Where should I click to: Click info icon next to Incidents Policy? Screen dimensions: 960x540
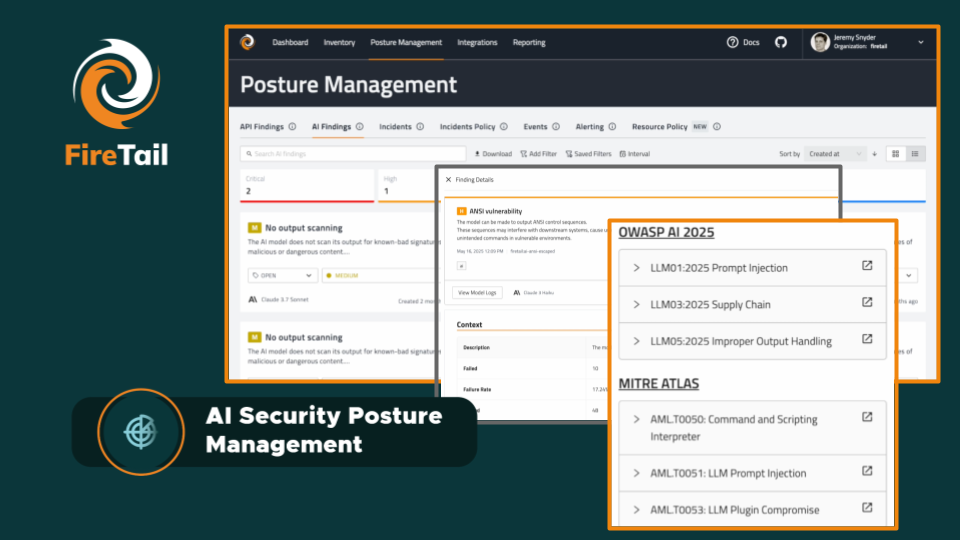pos(503,127)
